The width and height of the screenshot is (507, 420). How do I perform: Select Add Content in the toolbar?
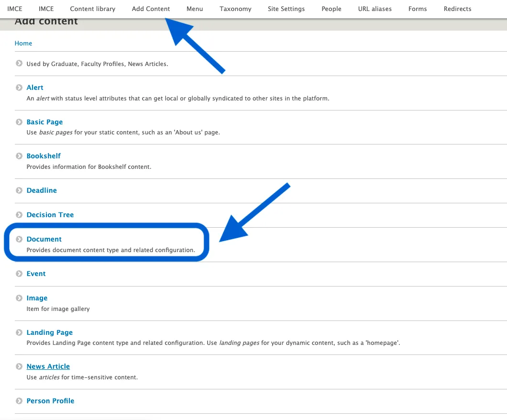coord(151,9)
